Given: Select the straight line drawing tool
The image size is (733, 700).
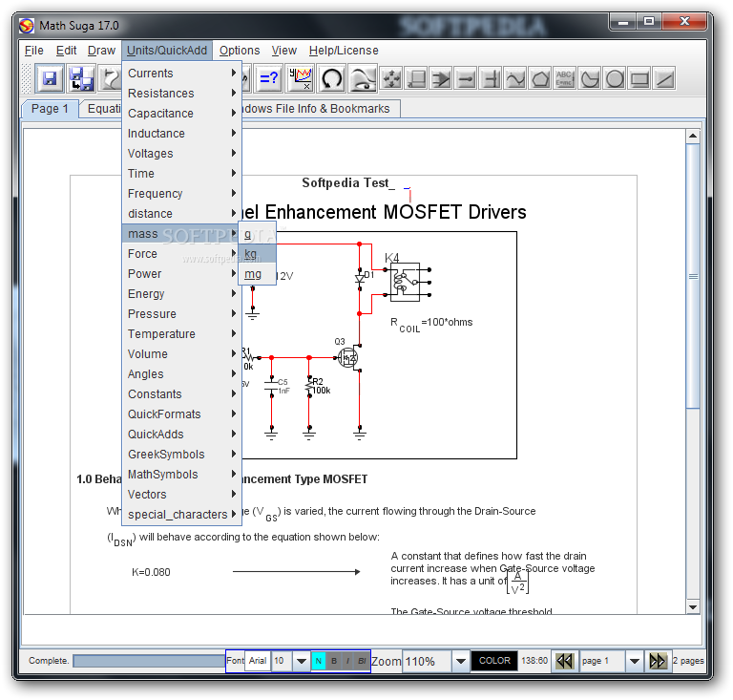Looking at the screenshot, I should pyautogui.click(x=664, y=79).
